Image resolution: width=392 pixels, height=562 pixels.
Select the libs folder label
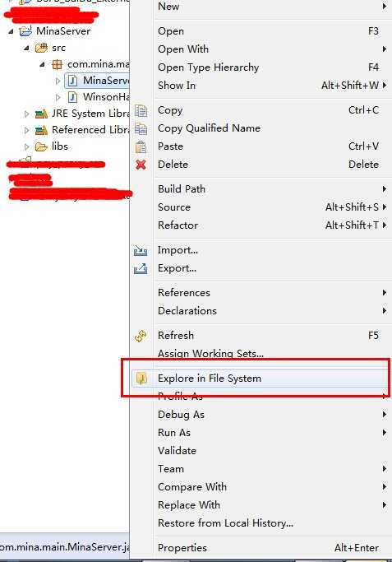tap(60, 146)
